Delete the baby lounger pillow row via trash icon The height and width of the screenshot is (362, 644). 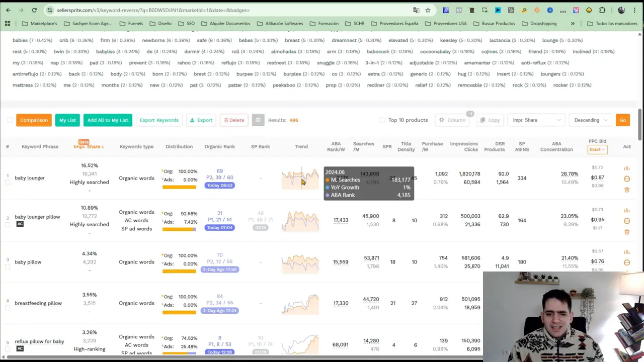(x=626, y=232)
